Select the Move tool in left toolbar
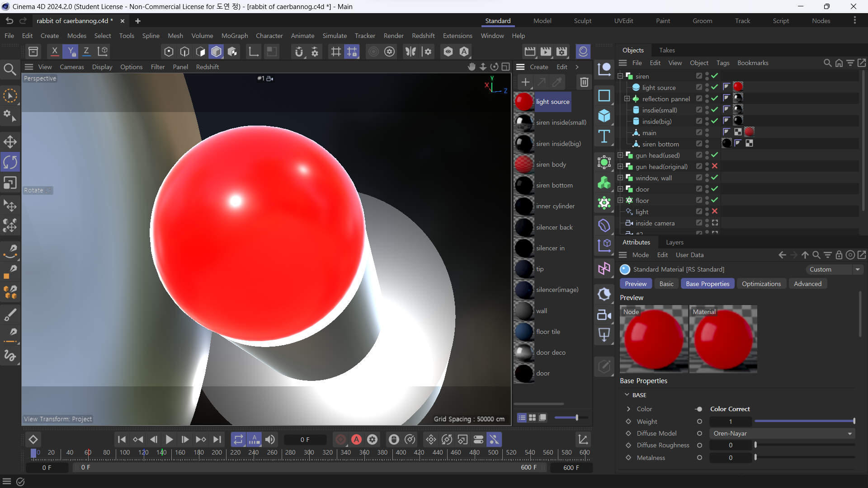868x488 pixels. tap(10, 142)
